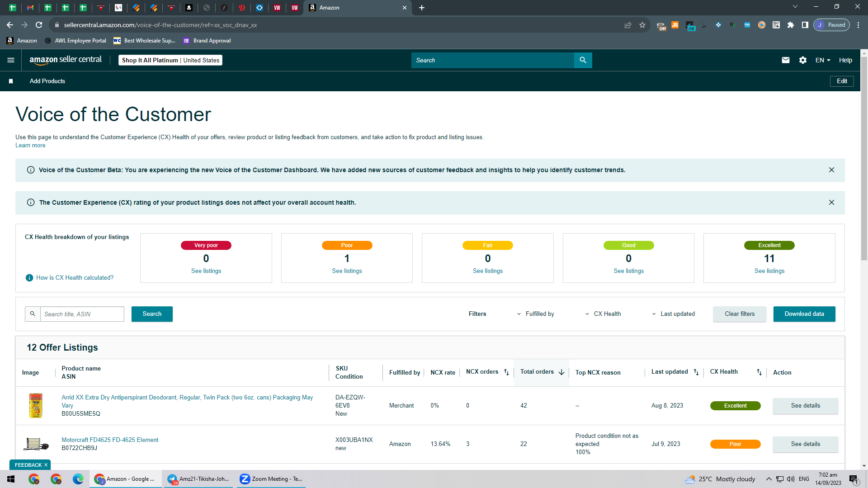The width and height of the screenshot is (868, 488).
Task: Click the Edit button on the bookmarks bar
Action: 842,81
